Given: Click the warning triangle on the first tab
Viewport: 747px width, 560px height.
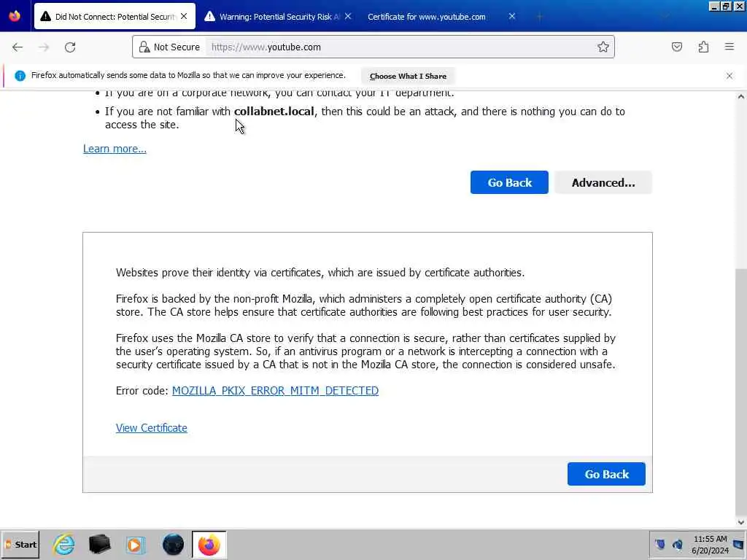Looking at the screenshot, I should click(x=45, y=16).
